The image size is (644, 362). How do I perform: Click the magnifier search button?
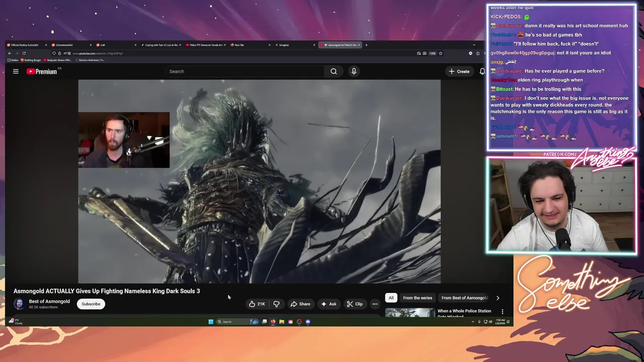pyautogui.click(x=334, y=71)
